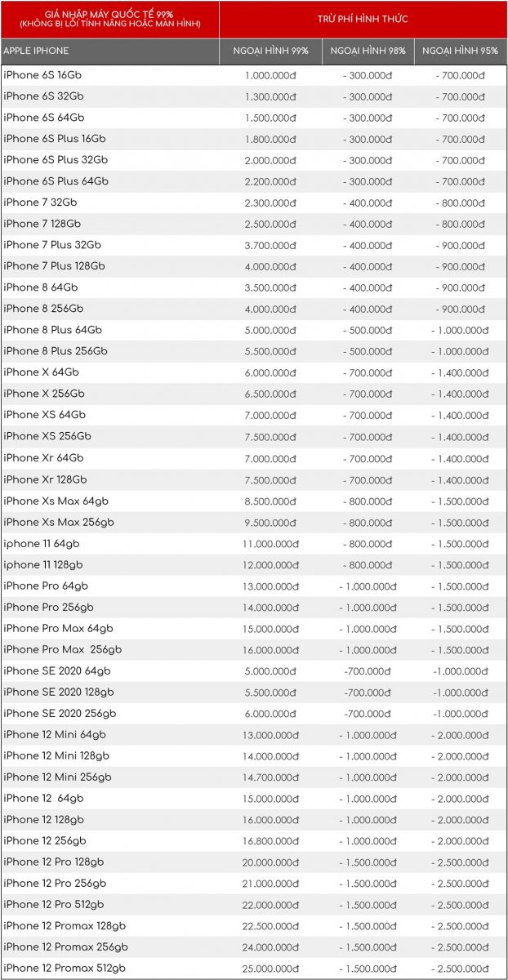The height and width of the screenshot is (980, 508).
Task: Select the iPhone 12 Promax 512gb row label
Action: point(65,968)
